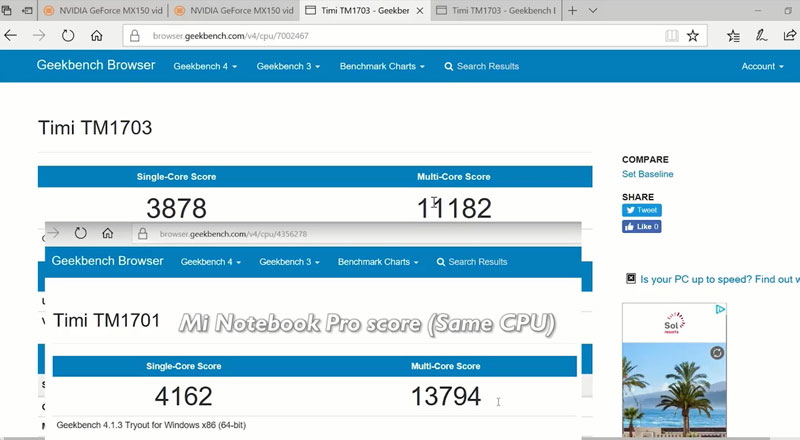Expand Geekbench 3 dropdown in overlay navbar
Screen dimensions: 800x440
click(x=289, y=262)
